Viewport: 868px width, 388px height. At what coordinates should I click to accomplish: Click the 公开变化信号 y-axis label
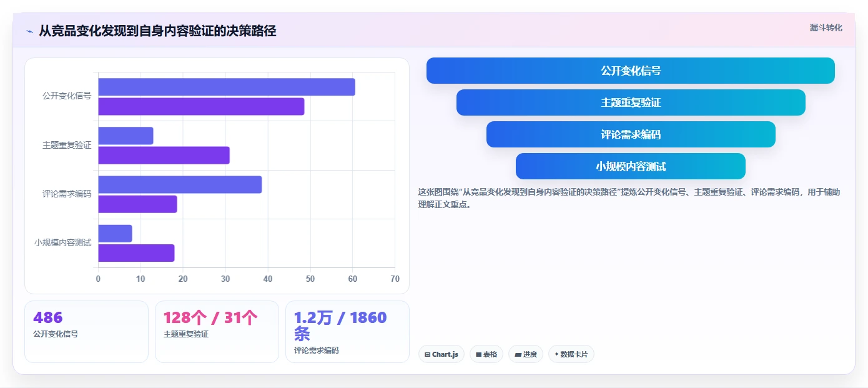[x=67, y=96]
